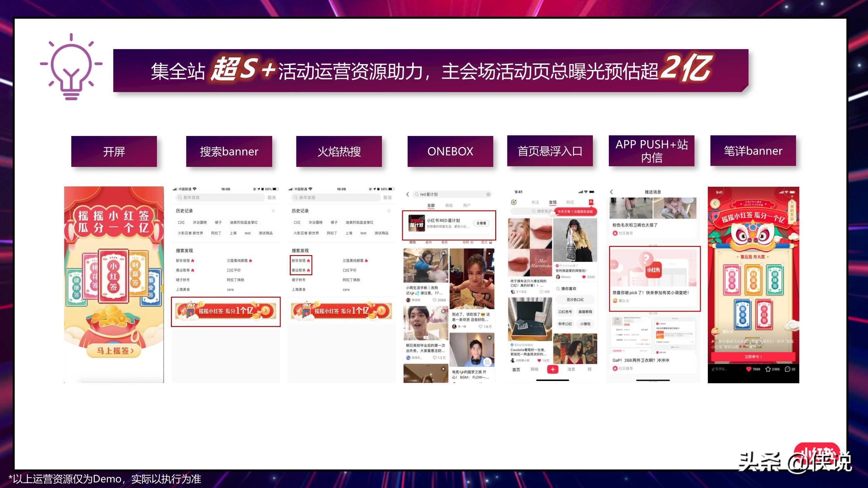Tap 口红平价 in 搜索banner screen

coord(233,270)
